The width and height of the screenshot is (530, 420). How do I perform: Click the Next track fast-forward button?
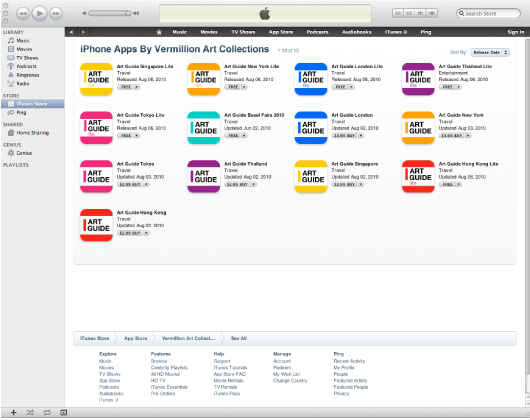pyautogui.click(x=56, y=14)
